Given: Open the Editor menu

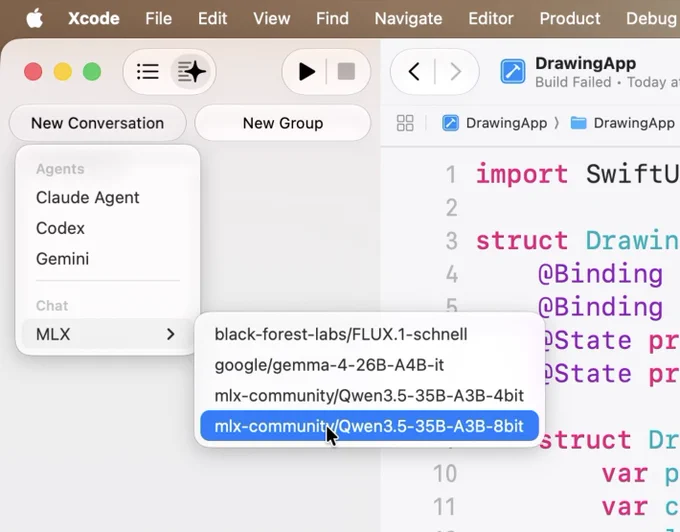Looking at the screenshot, I should (490, 19).
